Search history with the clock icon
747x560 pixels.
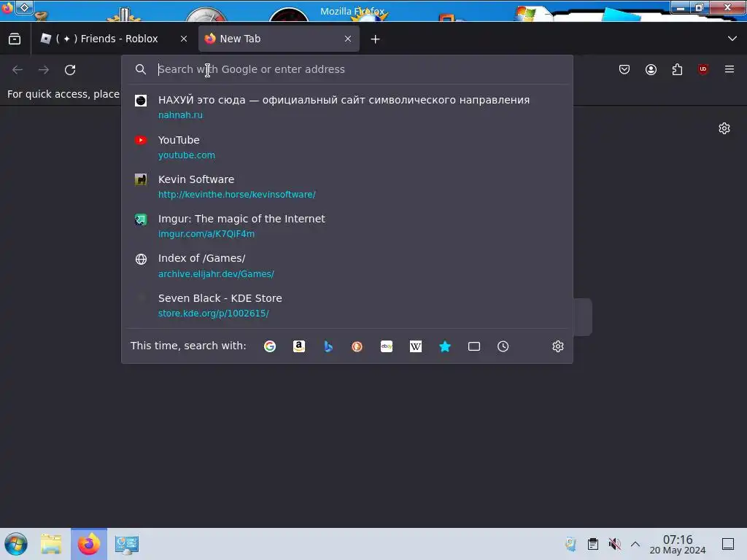click(503, 346)
